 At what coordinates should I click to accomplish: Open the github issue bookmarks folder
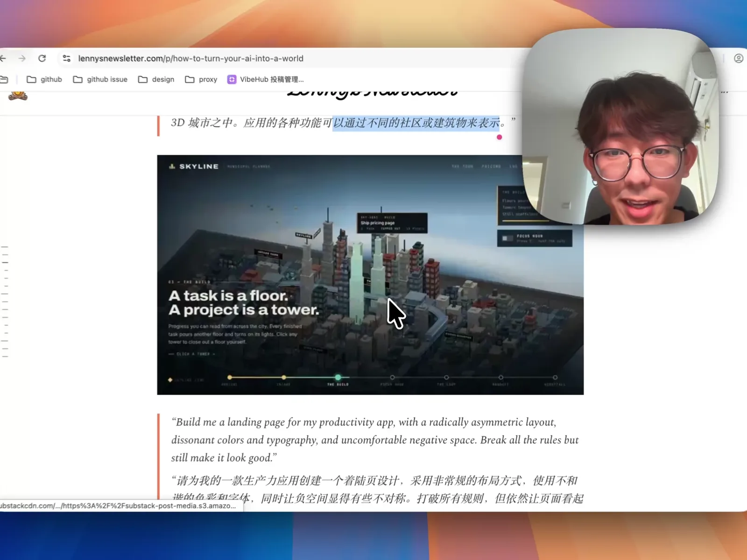coord(100,79)
